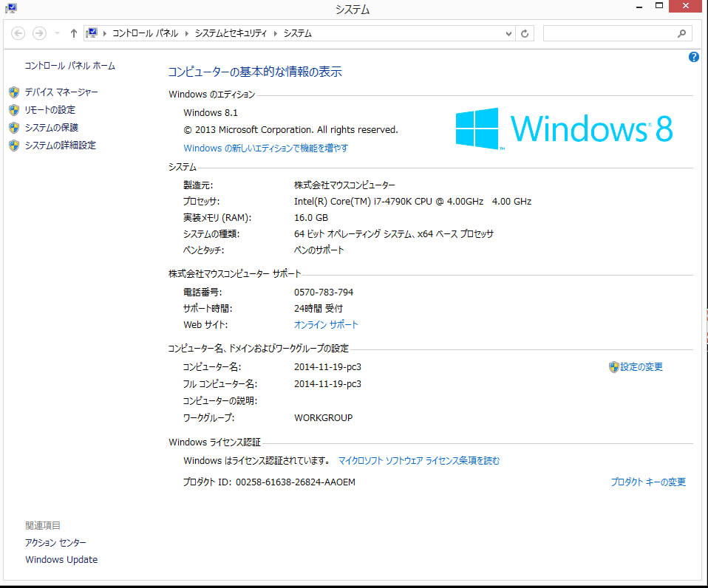Click shield icon beside リモートの設定
Viewport: 708px width, 588px height.
[14, 110]
